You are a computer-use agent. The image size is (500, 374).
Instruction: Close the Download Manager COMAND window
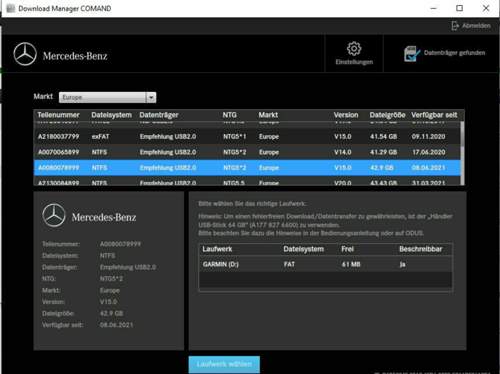tap(486, 8)
